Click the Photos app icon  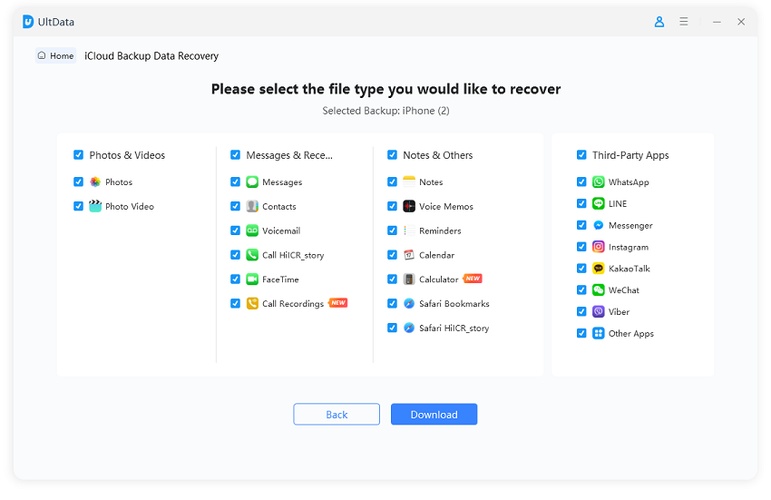[x=95, y=182]
